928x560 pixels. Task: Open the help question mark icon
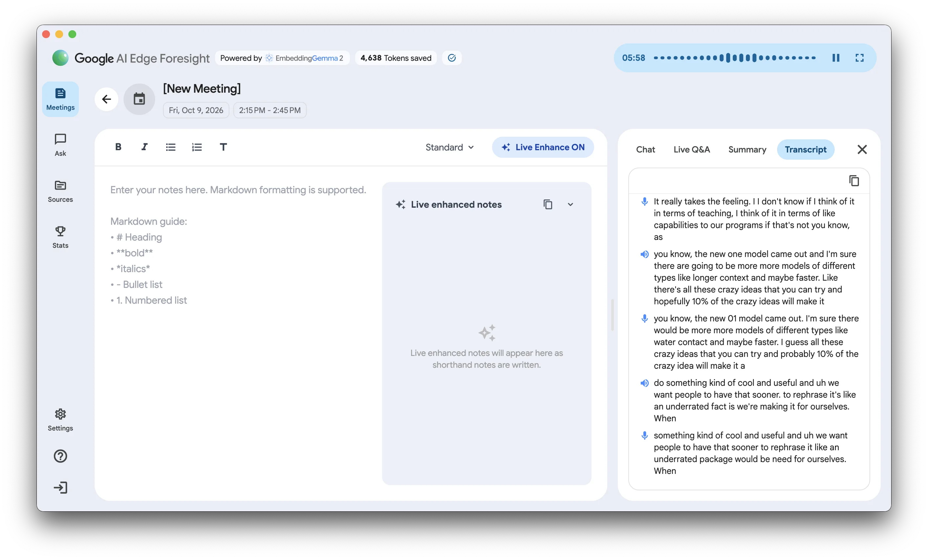(60, 456)
